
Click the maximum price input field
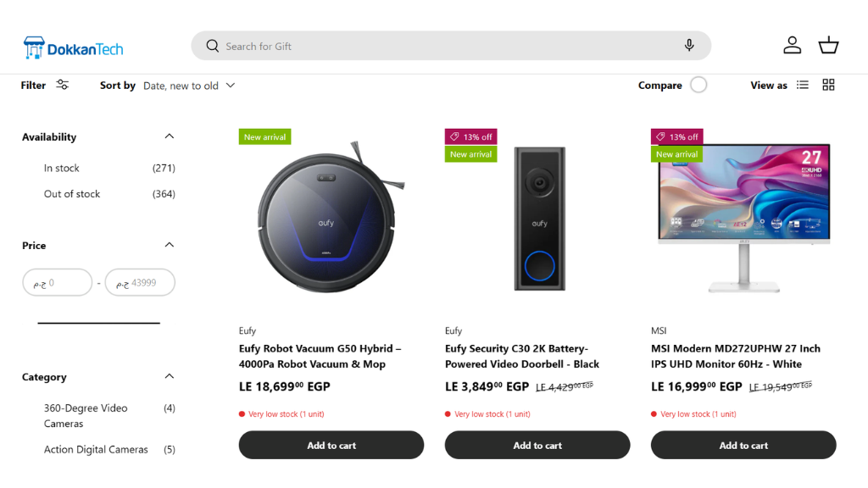click(140, 283)
